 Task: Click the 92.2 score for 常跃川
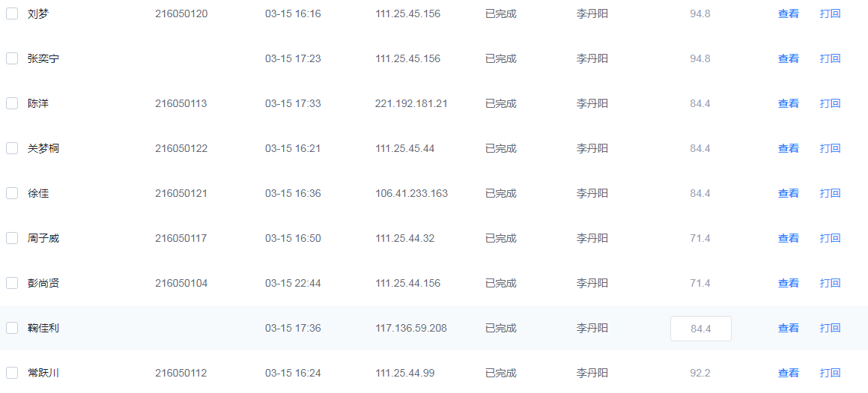[700, 373]
